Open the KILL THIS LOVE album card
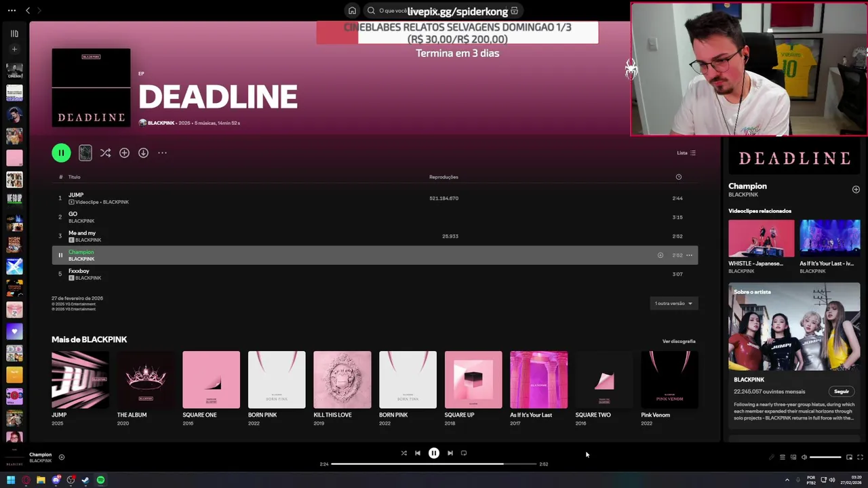Screen dimensions: 868x488 342,388
